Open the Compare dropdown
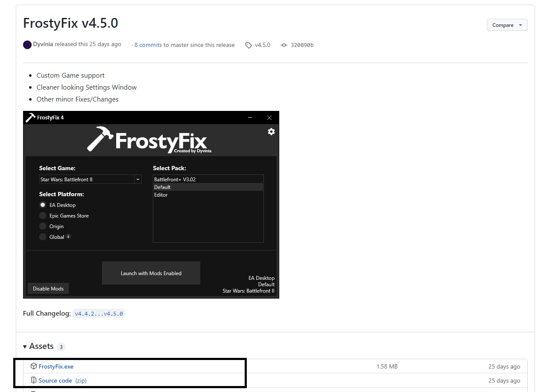The width and height of the screenshot is (541, 392). [x=507, y=25]
